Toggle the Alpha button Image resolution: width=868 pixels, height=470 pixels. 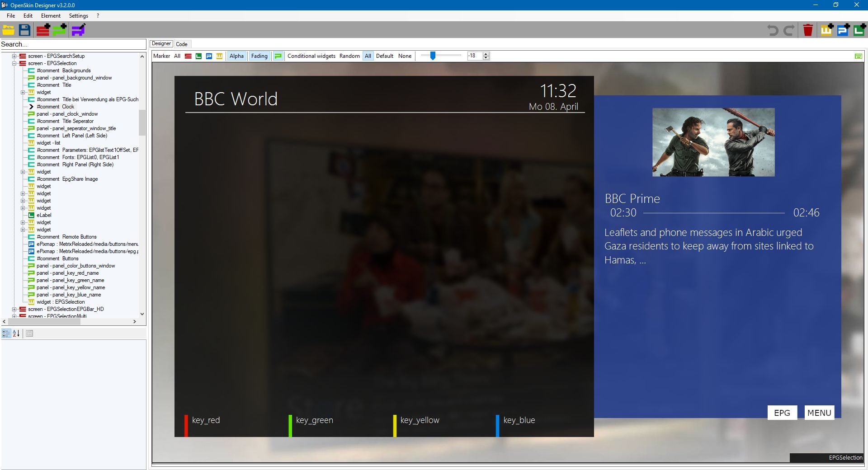tap(236, 56)
